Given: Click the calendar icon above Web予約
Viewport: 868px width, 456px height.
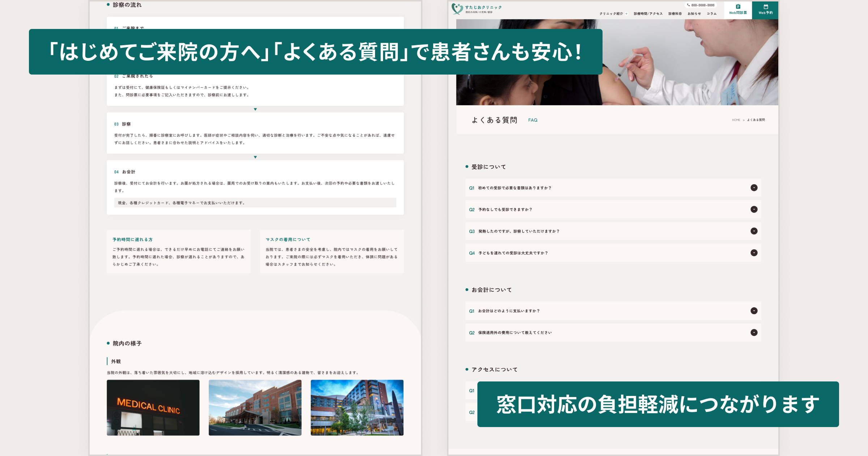Looking at the screenshot, I should (766, 7).
